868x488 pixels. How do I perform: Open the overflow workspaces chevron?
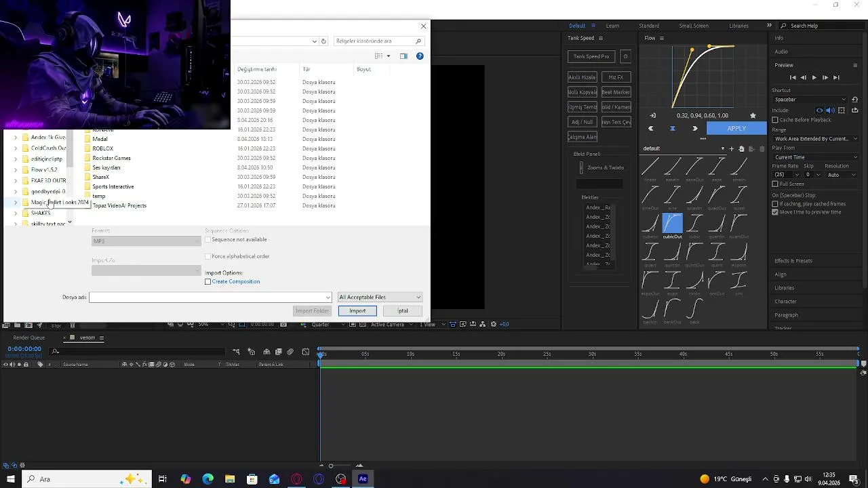pyautogui.click(x=769, y=26)
